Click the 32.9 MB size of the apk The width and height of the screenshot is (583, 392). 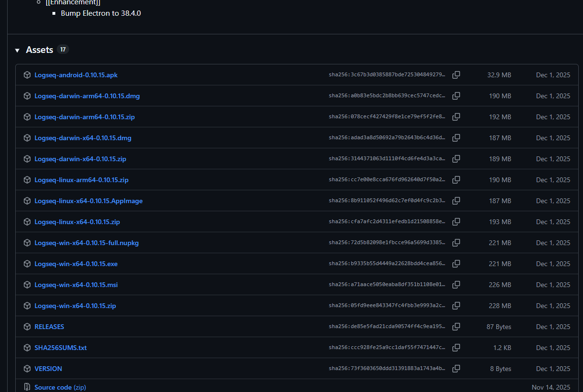[499, 75]
